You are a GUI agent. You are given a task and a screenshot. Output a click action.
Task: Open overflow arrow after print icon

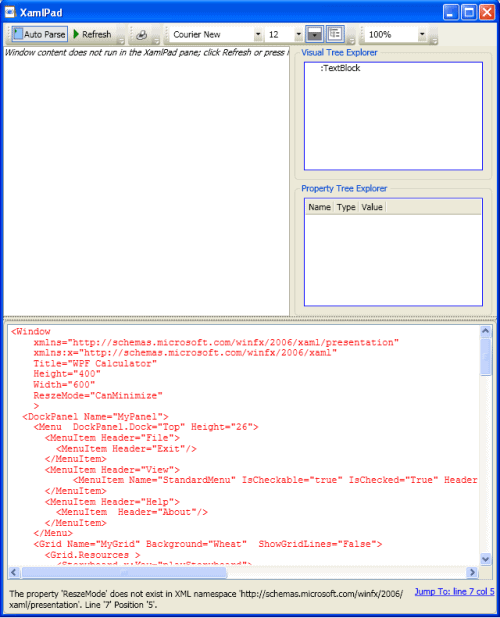click(x=156, y=41)
